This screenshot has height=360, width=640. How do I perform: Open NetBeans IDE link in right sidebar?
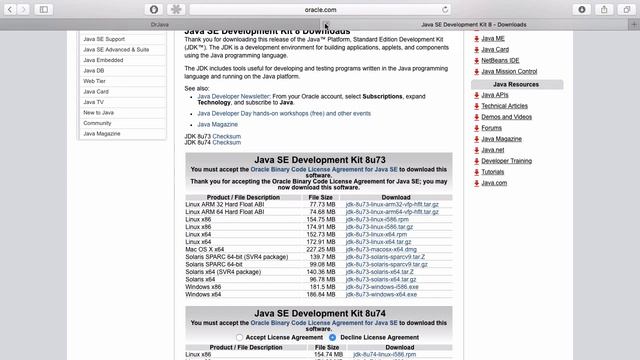(x=500, y=60)
